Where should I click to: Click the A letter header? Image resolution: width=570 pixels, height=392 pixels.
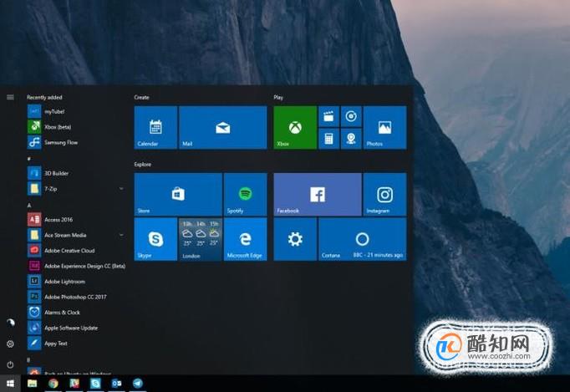click(x=29, y=205)
